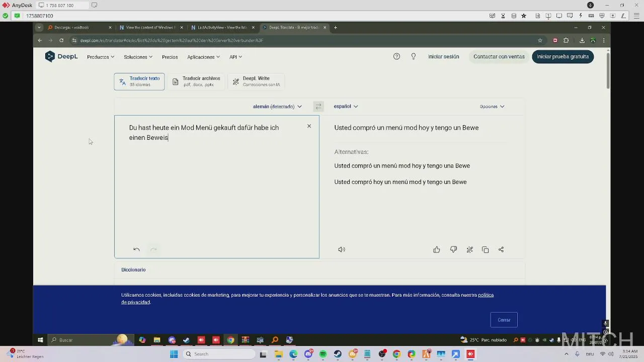644x362 pixels.
Task: Swap source and target languages
Action: 318,107
